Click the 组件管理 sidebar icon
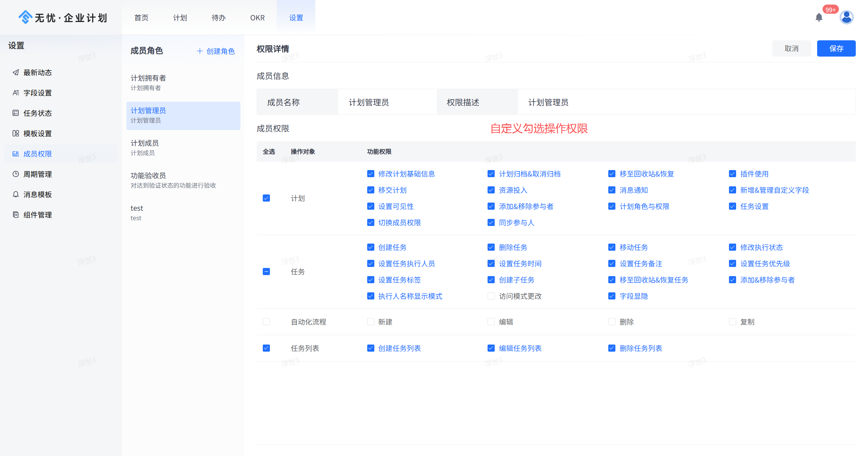 16,215
